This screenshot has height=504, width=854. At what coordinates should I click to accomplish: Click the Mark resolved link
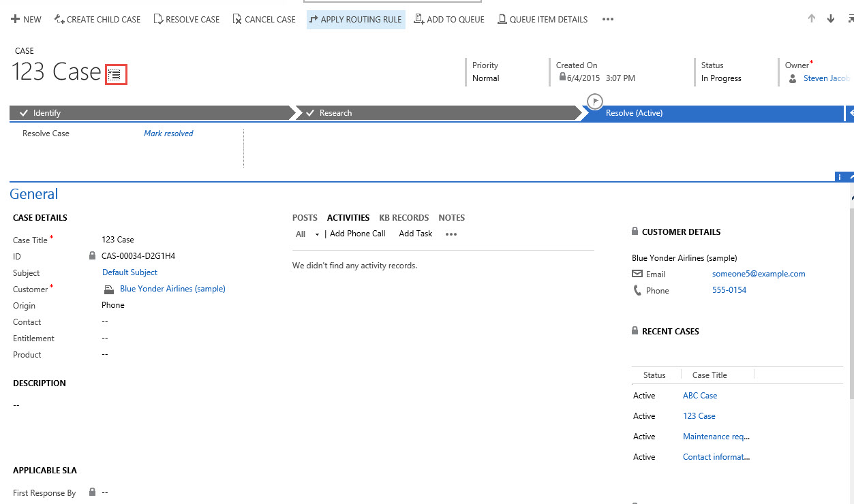point(168,133)
